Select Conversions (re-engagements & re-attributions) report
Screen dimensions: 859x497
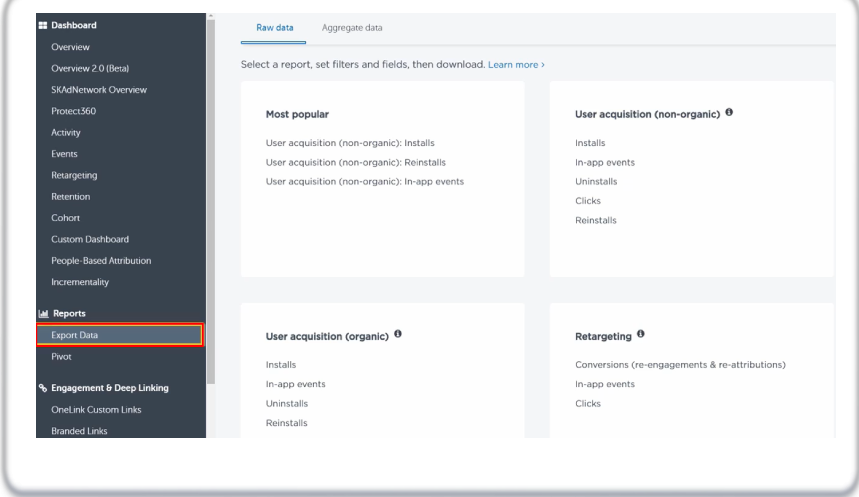point(680,365)
